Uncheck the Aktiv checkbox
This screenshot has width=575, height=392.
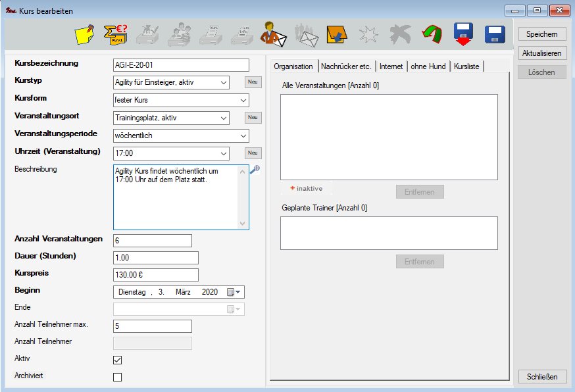(x=118, y=360)
